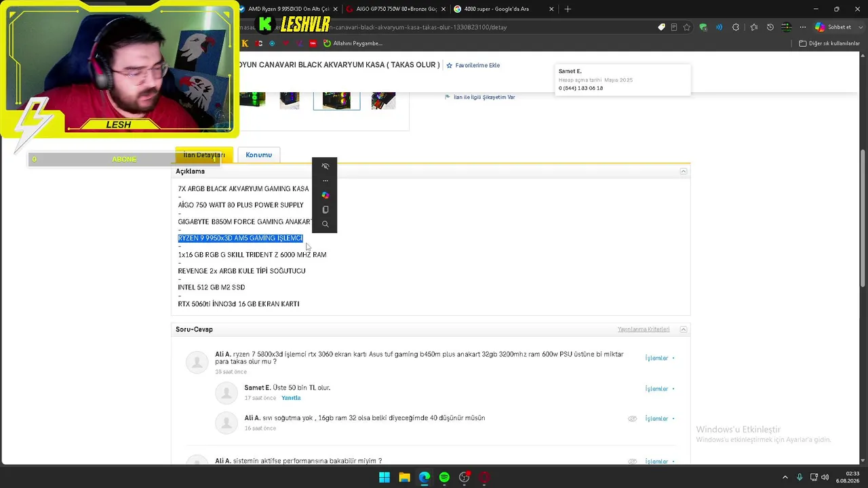Image resolution: width=868 pixels, height=488 pixels.
Task: Switch to the AMD Ryzen 9 9950X3D tab
Action: [288, 9]
